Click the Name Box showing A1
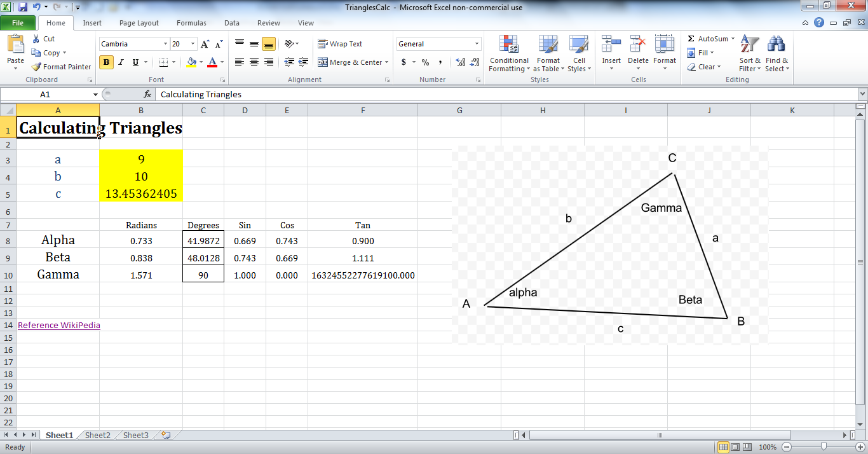Viewport: 868px width, 454px height. click(46, 94)
